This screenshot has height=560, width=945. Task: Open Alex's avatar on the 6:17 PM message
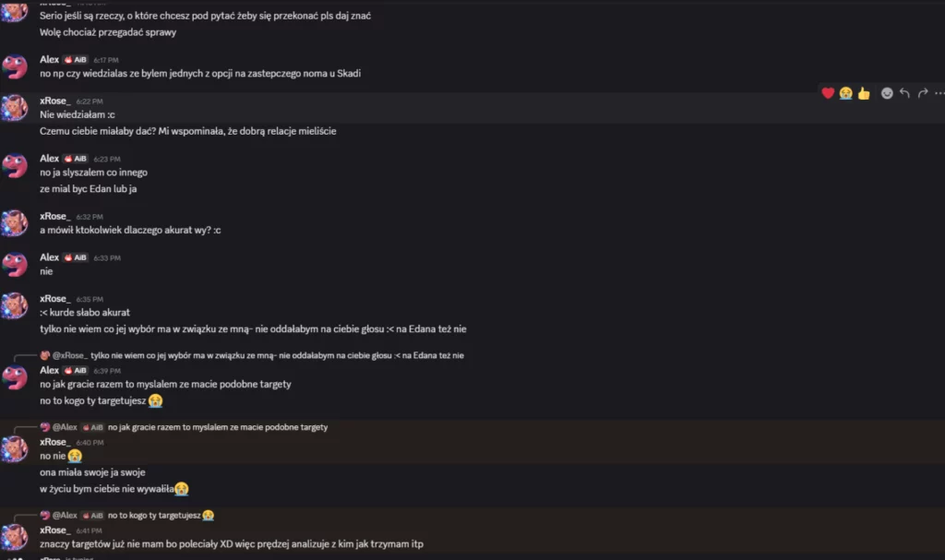coord(15,66)
